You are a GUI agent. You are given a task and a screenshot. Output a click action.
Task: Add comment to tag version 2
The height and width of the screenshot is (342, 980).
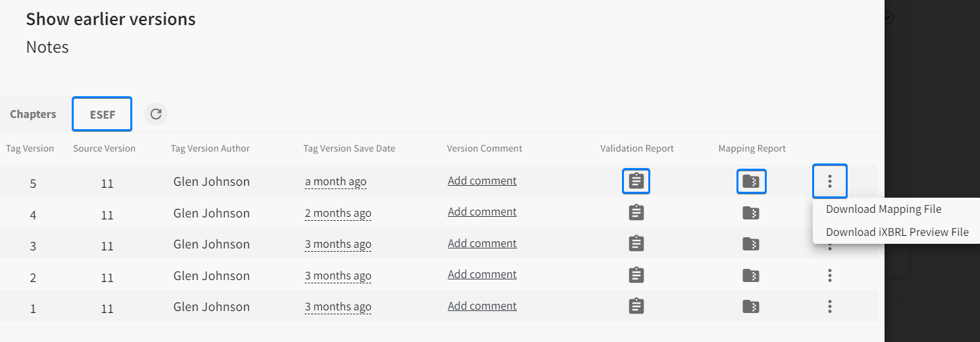coord(482,274)
